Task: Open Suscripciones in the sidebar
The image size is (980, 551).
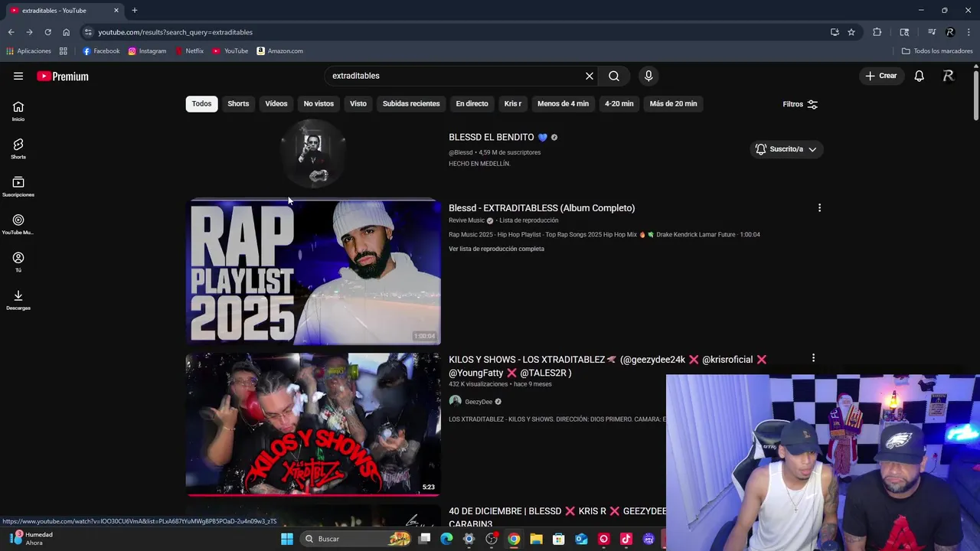Action: click(18, 187)
